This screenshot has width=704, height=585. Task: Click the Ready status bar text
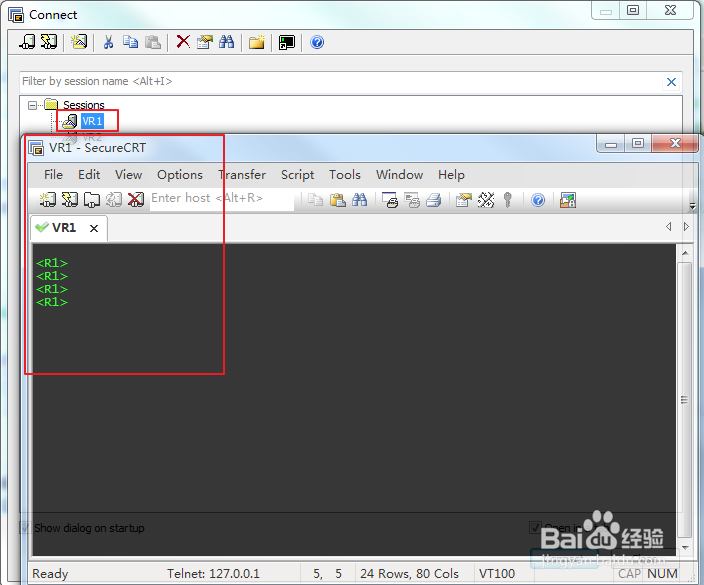50,573
